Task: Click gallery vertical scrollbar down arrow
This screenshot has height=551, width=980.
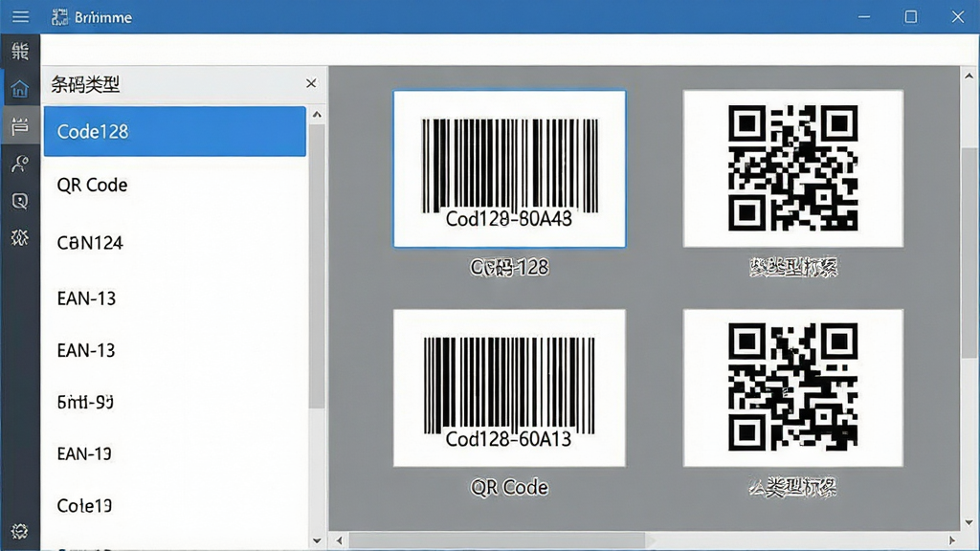Action: click(969, 522)
